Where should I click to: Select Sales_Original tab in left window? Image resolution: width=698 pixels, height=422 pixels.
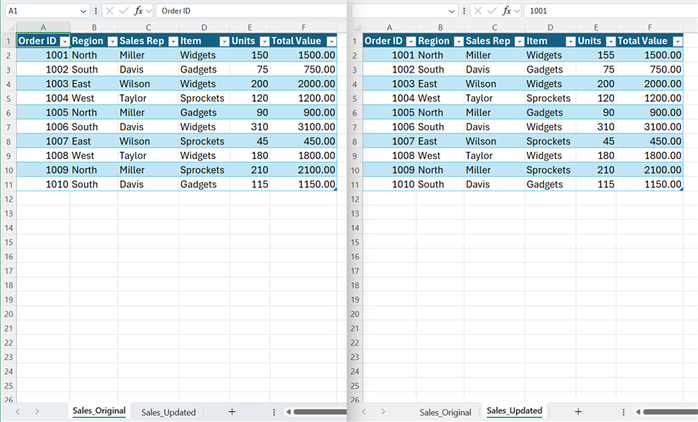click(x=99, y=411)
